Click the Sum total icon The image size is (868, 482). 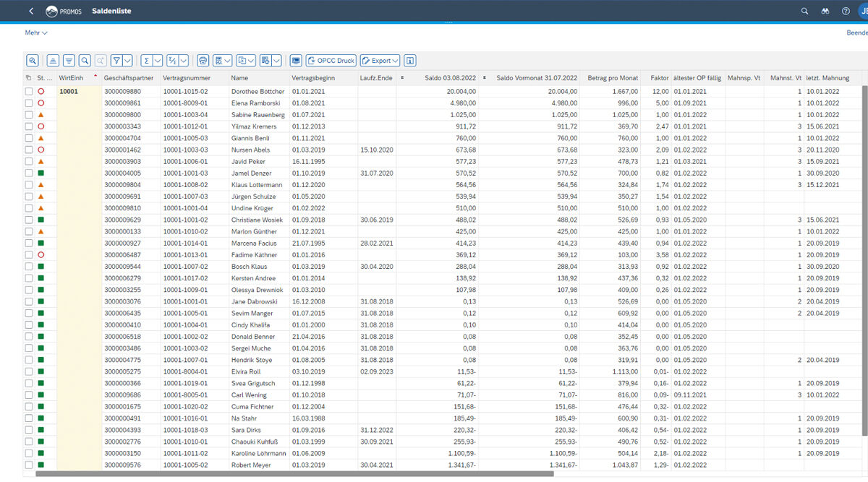point(147,61)
